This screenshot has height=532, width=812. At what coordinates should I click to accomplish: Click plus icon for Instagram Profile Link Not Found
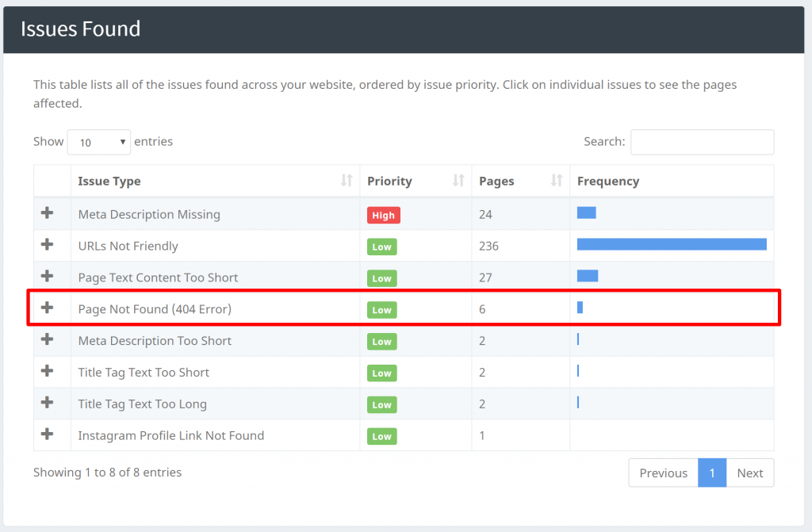click(x=47, y=434)
